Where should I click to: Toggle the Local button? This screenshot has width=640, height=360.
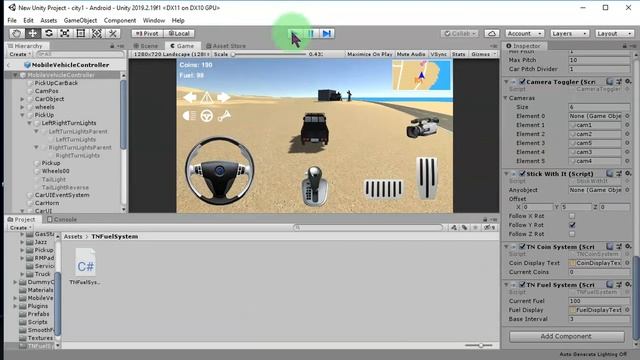point(179,33)
